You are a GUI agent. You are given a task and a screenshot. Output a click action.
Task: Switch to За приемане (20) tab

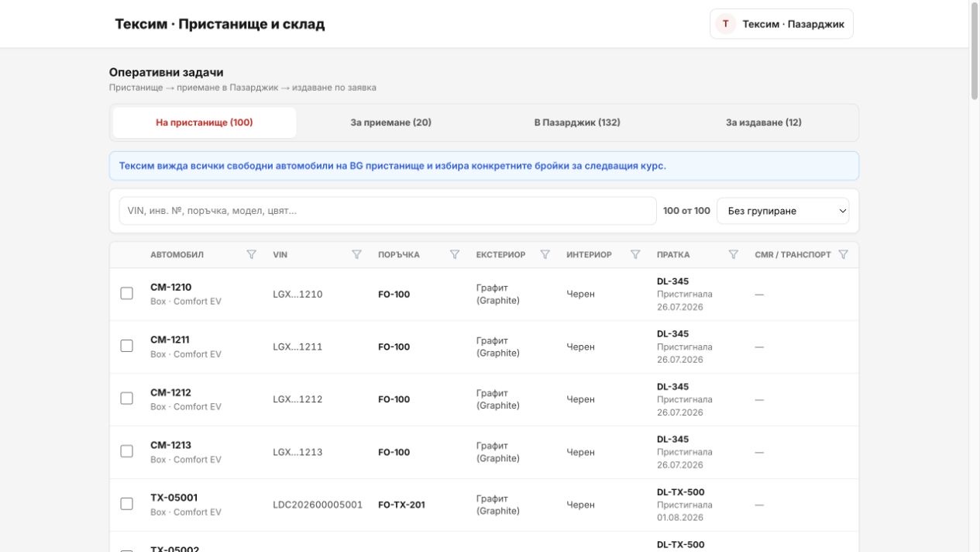point(391,122)
